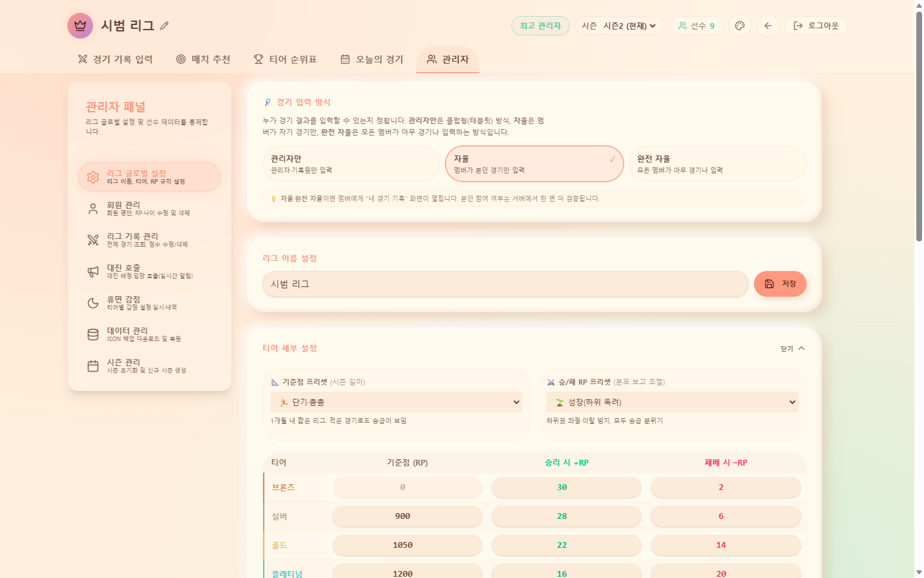Click the 골드 threshold field 1050
The image size is (924, 578).
(x=407, y=545)
